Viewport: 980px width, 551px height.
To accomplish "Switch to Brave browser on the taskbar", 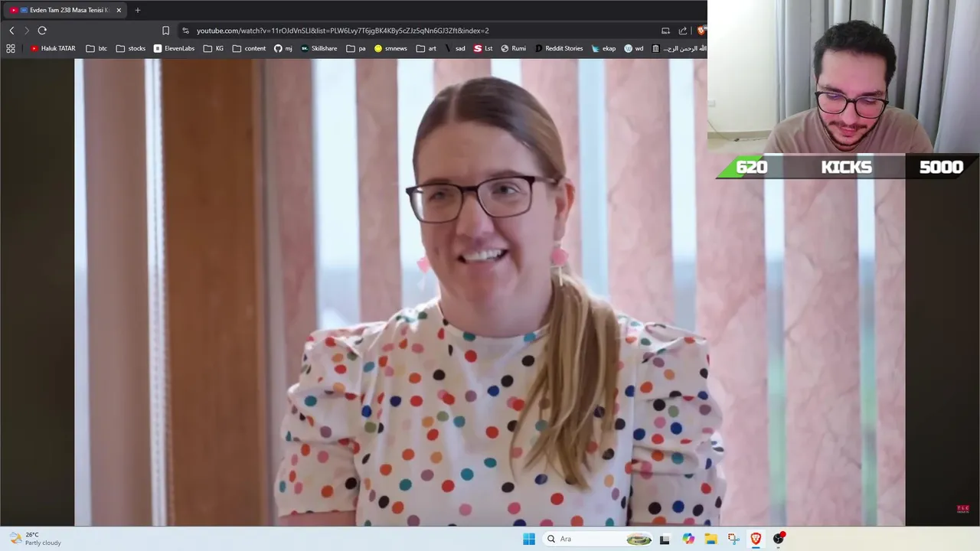I will (756, 539).
